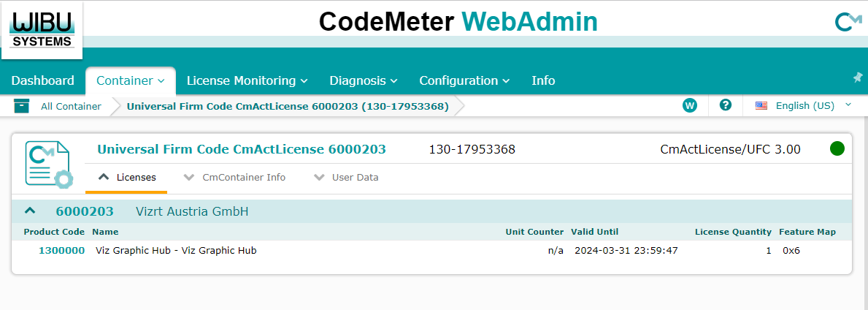Click the WIBU Systems logo
Viewport: 868px width, 310px height.
43,30
